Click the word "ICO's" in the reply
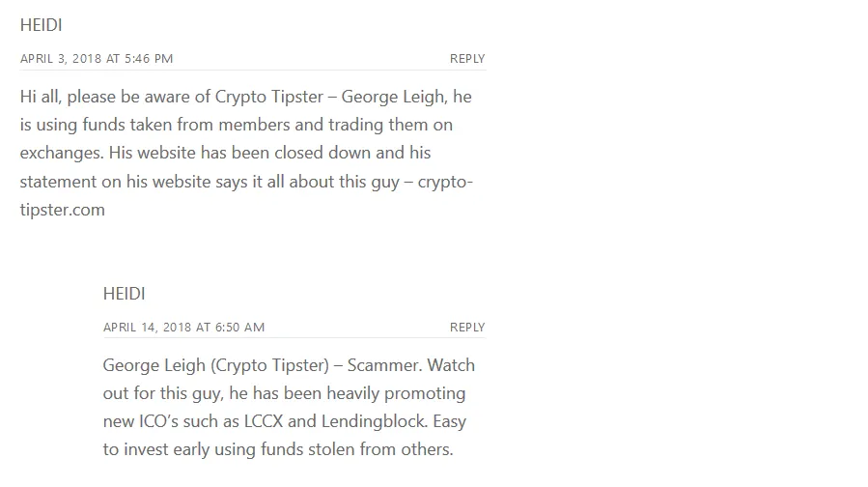The width and height of the screenshot is (868, 487). pyautogui.click(x=158, y=421)
